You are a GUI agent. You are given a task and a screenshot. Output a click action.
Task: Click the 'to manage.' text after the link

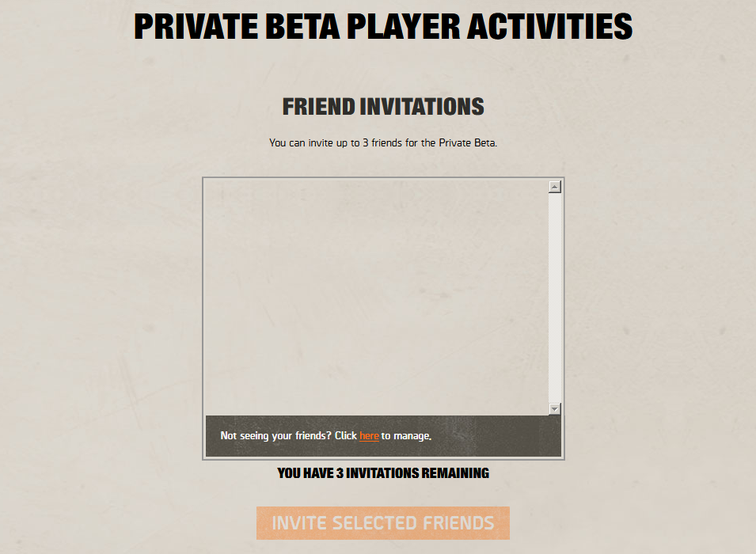point(406,436)
